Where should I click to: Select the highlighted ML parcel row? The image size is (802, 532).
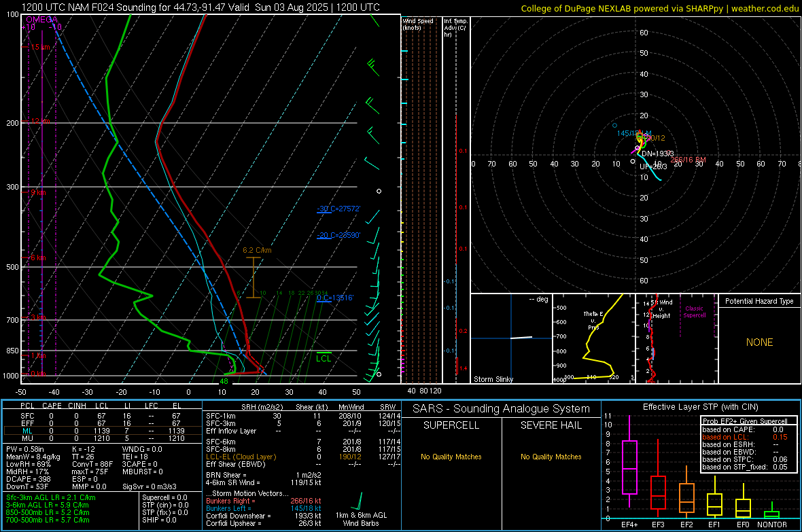pos(103,431)
